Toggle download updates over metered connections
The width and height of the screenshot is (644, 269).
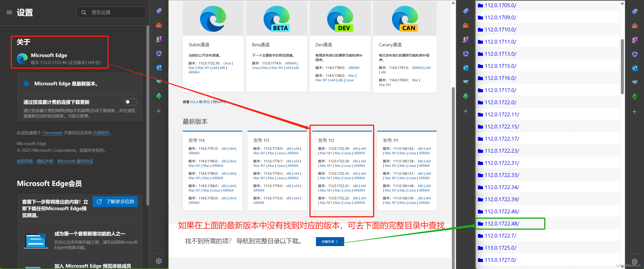point(131,102)
